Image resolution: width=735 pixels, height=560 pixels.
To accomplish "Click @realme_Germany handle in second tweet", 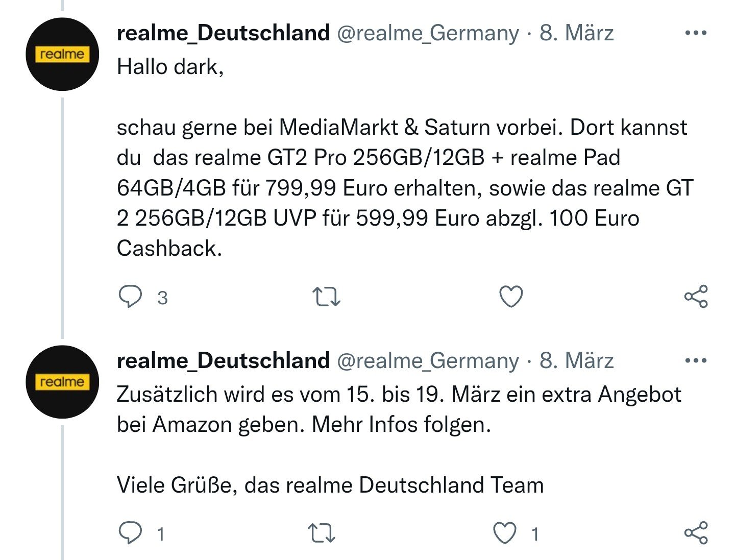I will pyautogui.click(x=428, y=361).
